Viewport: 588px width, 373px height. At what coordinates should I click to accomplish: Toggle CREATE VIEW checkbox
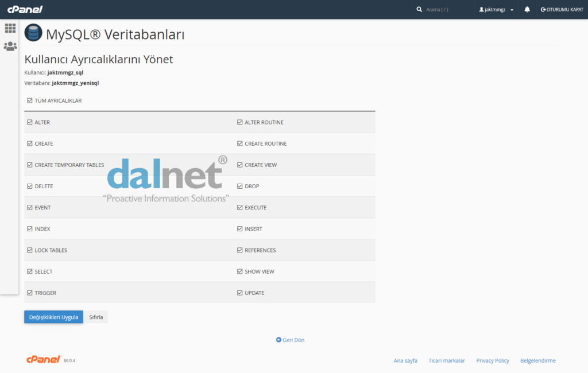point(239,165)
